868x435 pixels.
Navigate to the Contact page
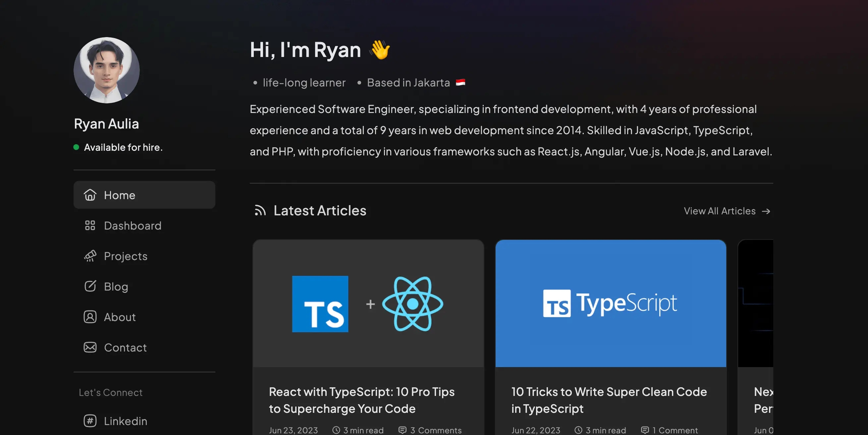coord(125,348)
